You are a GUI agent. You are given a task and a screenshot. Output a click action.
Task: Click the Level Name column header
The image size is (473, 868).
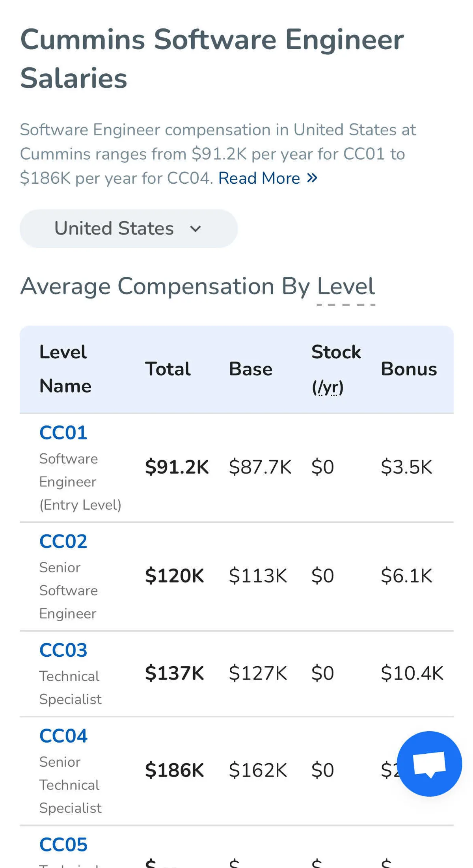[x=65, y=369]
